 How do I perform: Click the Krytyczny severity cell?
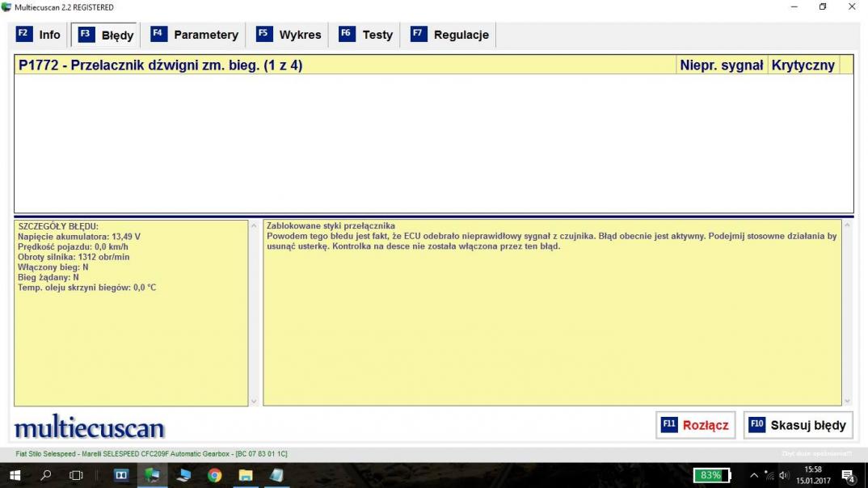803,65
